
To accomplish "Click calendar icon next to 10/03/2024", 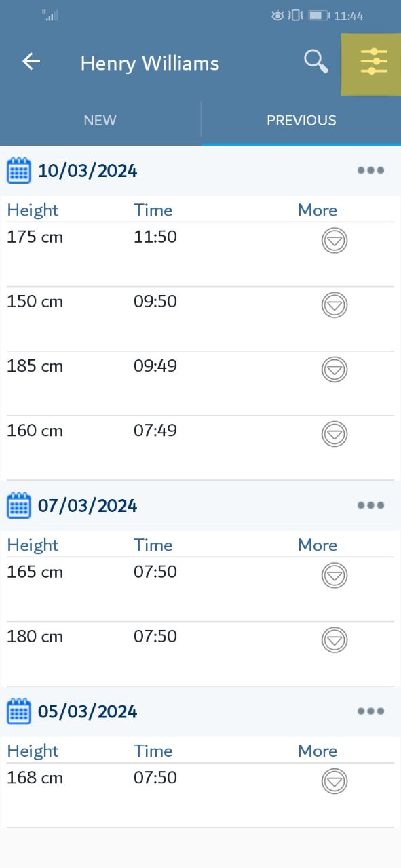I will click(19, 170).
